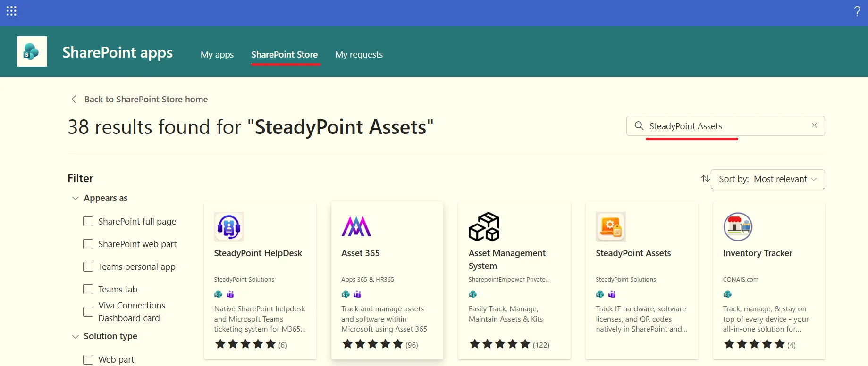Check the SharePoint full page filter
This screenshot has height=366, width=868.
[88, 222]
